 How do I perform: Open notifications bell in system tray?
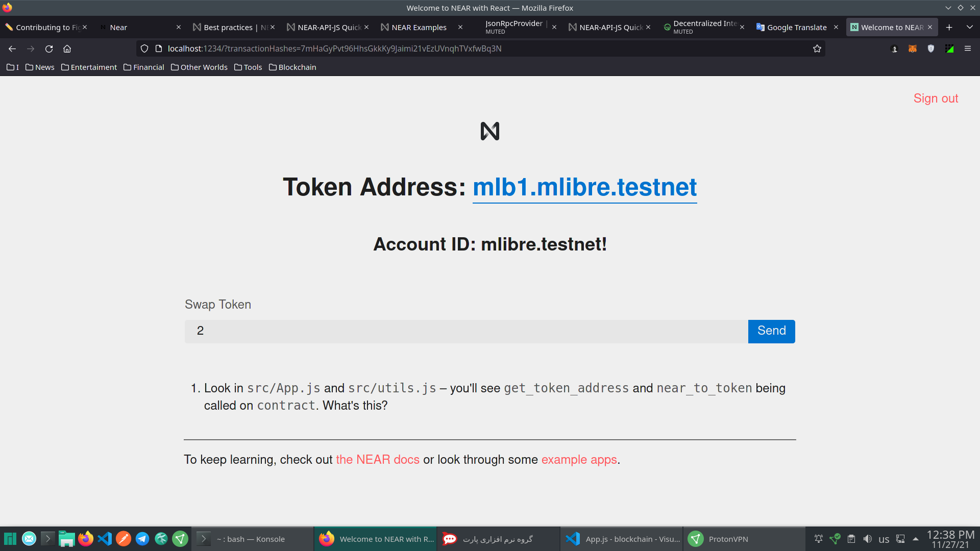coord(819,539)
